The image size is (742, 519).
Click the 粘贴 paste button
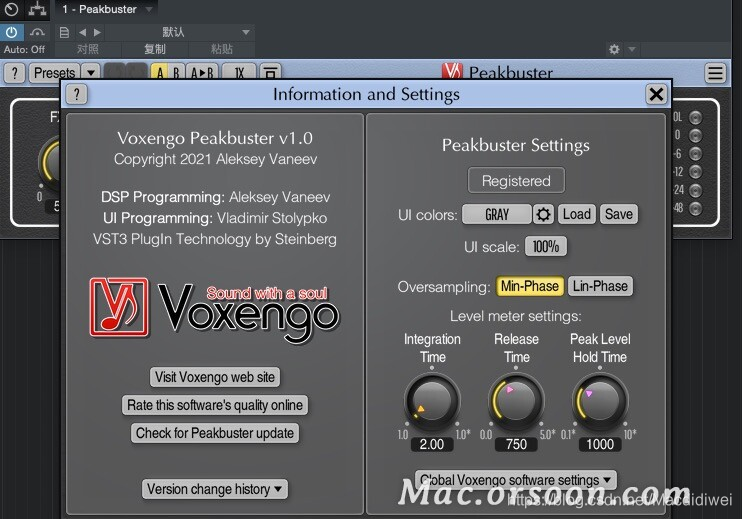pyautogui.click(x=221, y=49)
